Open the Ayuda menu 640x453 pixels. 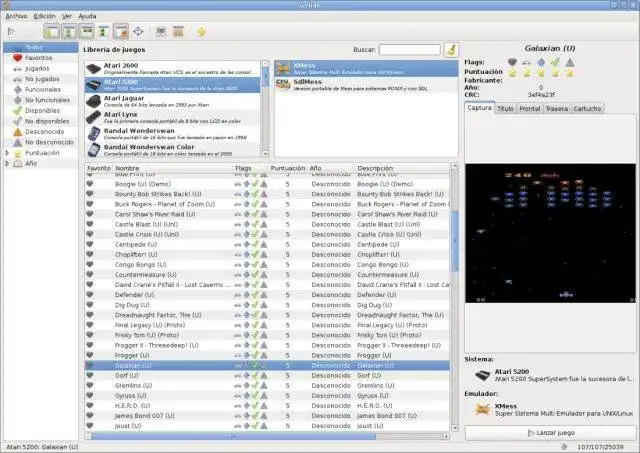[87, 16]
